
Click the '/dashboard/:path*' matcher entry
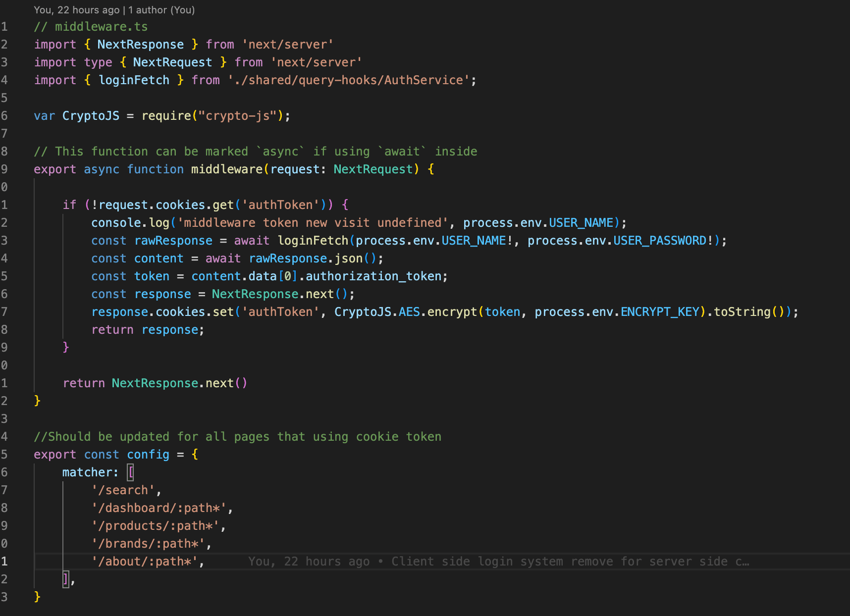click(159, 508)
